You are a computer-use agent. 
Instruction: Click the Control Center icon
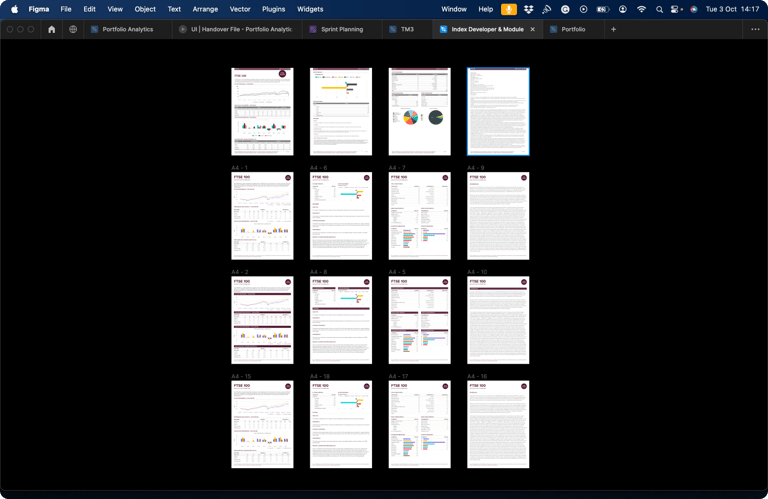click(x=677, y=9)
